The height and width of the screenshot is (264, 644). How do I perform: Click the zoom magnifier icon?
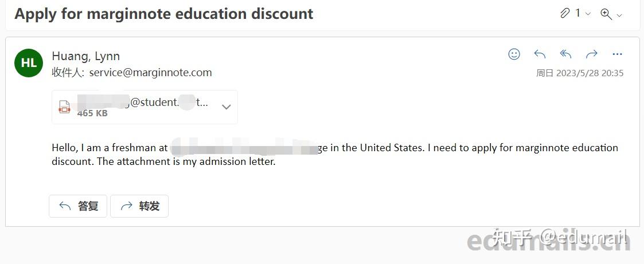click(x=606, y=14)
